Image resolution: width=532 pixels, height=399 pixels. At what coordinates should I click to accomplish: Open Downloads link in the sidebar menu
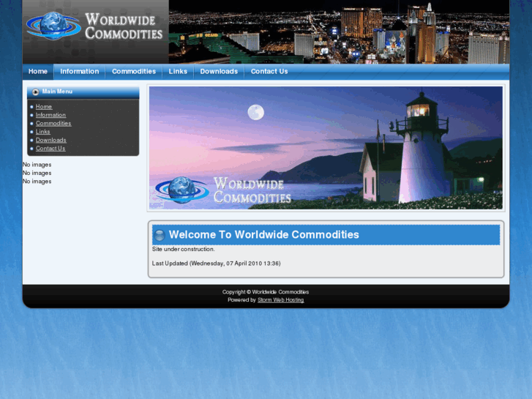click(51, 140)
